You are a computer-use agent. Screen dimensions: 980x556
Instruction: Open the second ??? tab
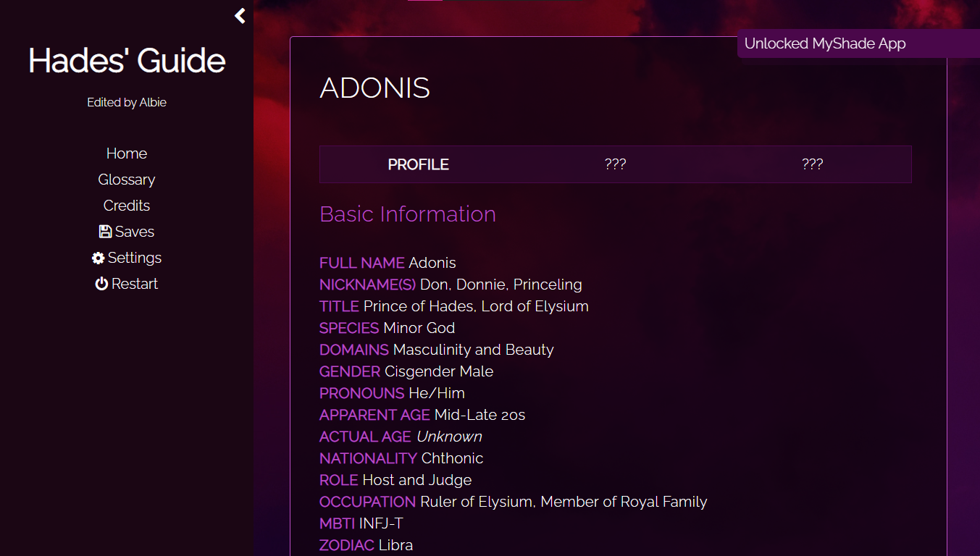(813, 164)
